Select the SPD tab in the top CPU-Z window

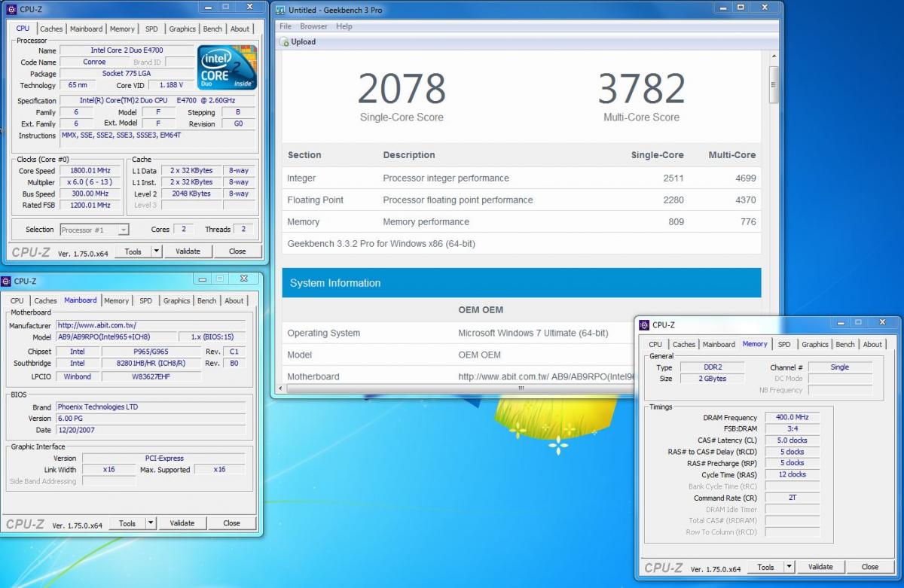point(151,29)
